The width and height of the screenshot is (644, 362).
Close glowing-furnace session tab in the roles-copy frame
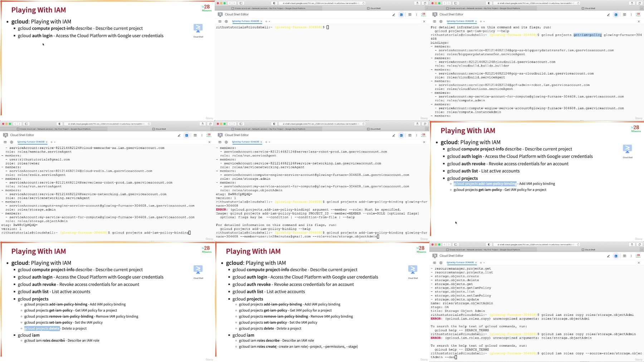pos(476,263)
